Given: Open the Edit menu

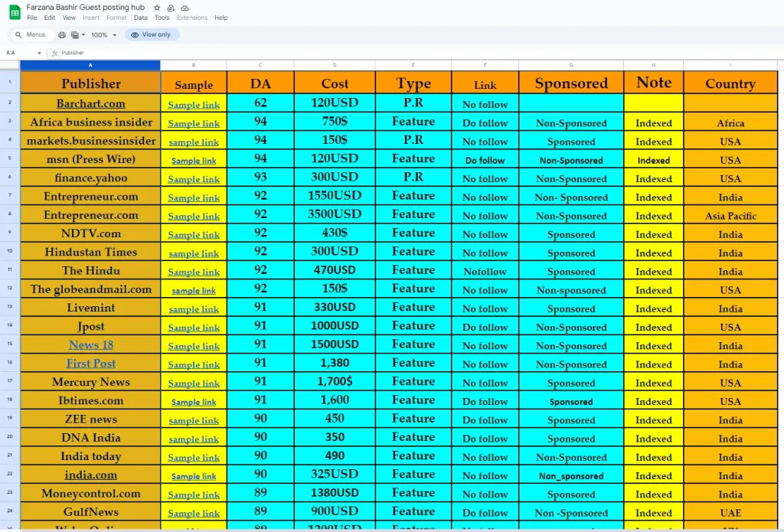Looking at the screenshot, I should coord(50,18).
